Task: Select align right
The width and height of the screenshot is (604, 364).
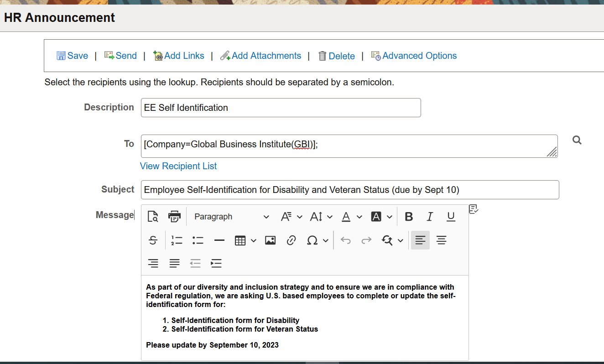Action: [x=153, y=263]
